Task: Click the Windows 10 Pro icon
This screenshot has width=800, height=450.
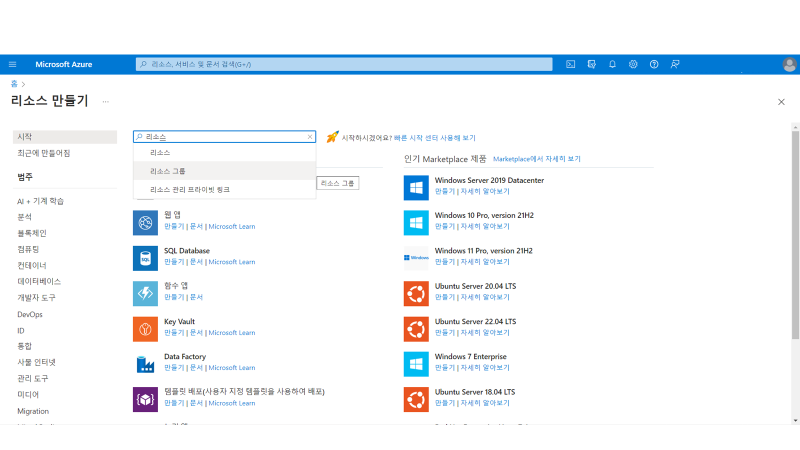Action: click(x=416, y=223)
